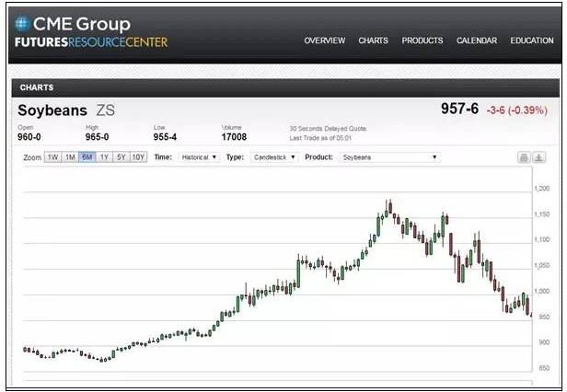Click the Futures Resource Center logo text
The image size is (567, 392).
91,42
